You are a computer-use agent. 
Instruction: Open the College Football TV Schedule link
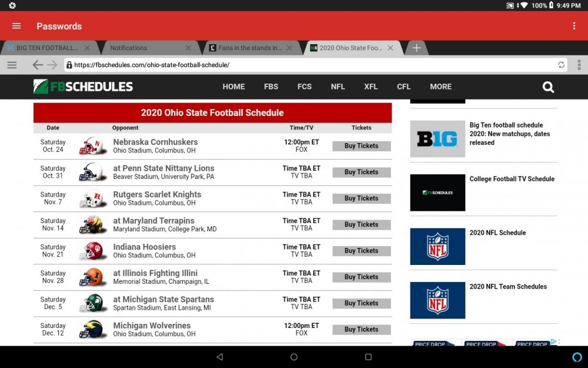coord(512,179)
